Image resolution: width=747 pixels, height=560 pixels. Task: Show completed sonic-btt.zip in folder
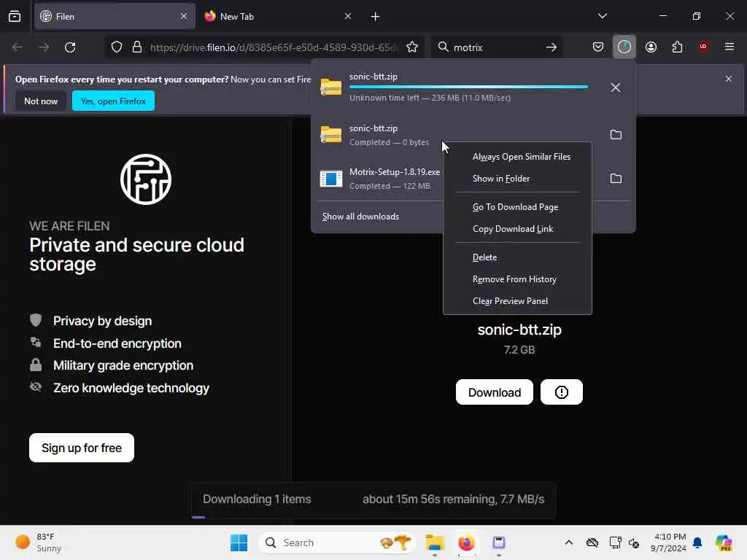pos(616,135)
